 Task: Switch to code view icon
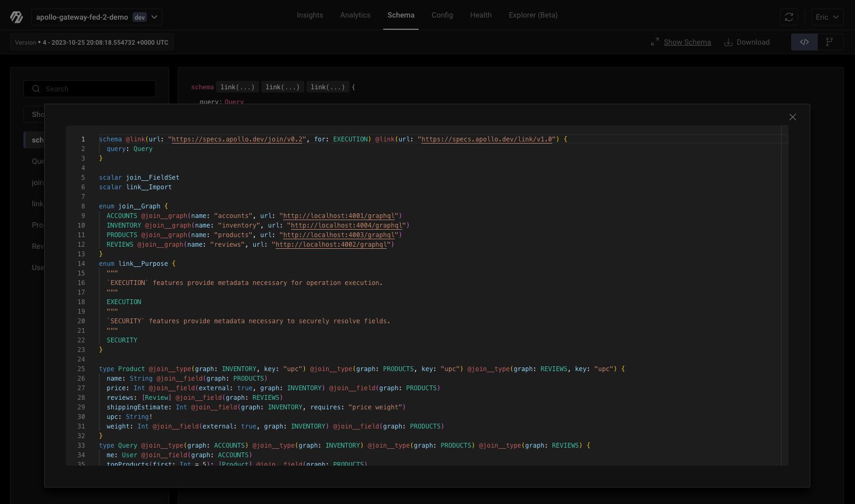(804, 42)
